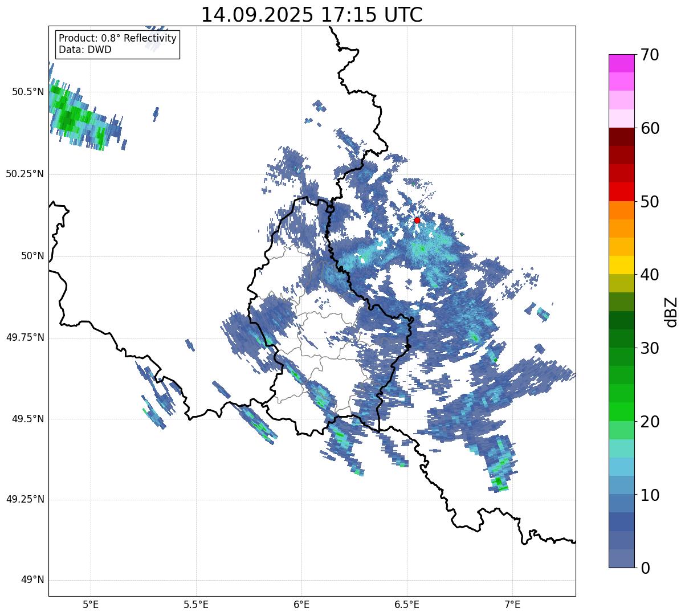Pick the magenta swatch at top of colorbar
Screen dimensions: 685x616
coord(621,63)
